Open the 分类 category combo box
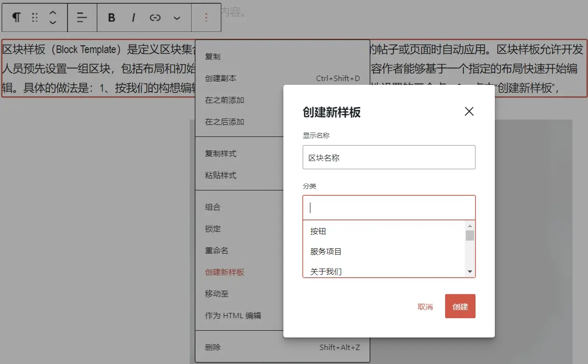 click(x=389, y=206)
